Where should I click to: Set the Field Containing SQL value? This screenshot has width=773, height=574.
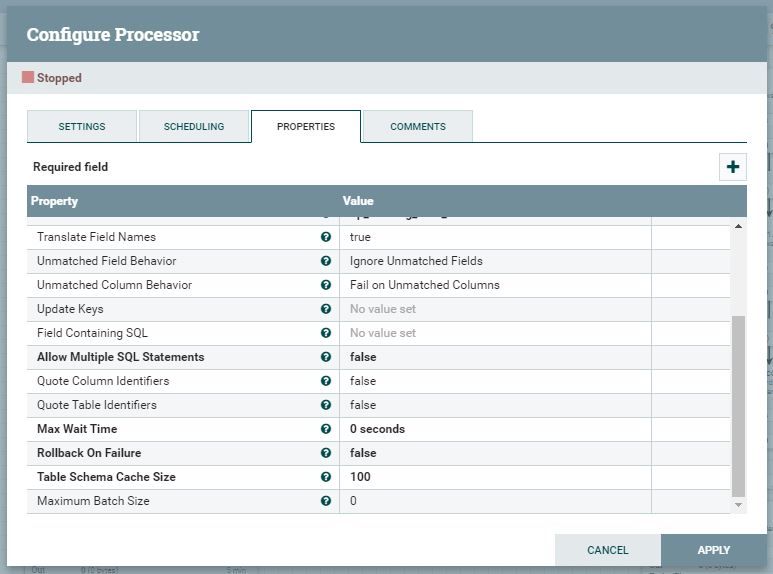click(495, 333)
